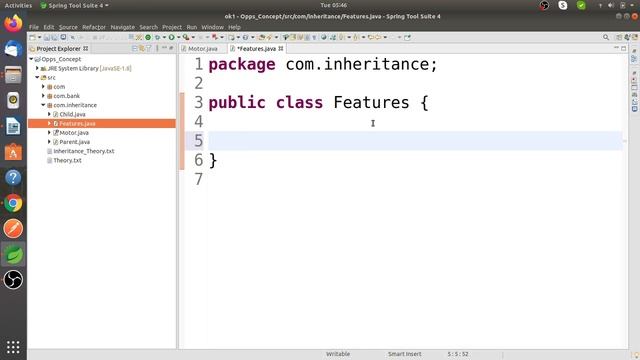Click the New file toolbar icon
This screenshot has width=640, height=360.
[x=32, y=37]
